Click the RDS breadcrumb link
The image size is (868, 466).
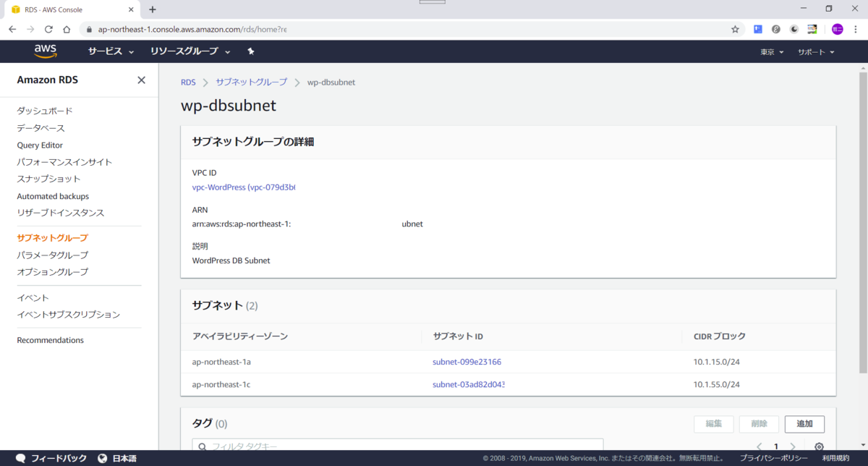coord(188,82)
